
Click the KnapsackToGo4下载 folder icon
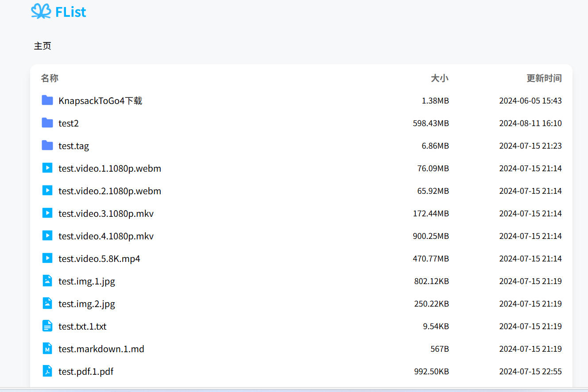click(x=47, y=100)
